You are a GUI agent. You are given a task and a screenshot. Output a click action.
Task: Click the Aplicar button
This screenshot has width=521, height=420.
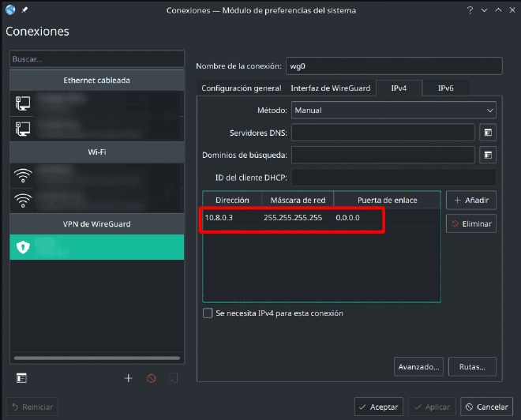pyautogui.click(x=432, y=407)
